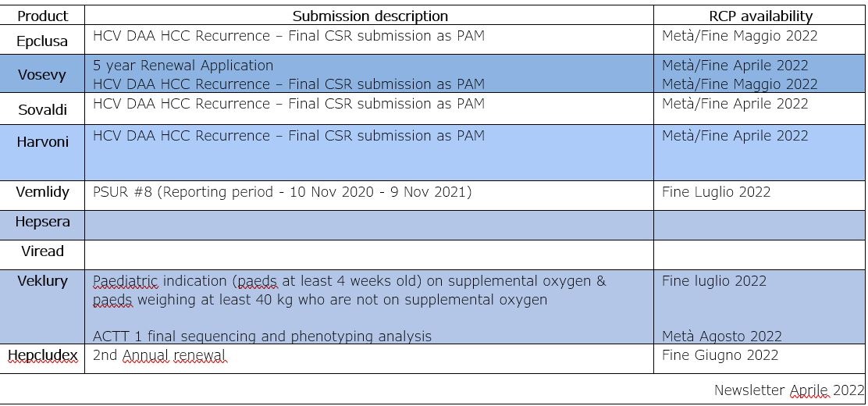Click the Hepcludex product name
Screen dimensions: 868x406
pyautogui.click(x=43, y=356)
